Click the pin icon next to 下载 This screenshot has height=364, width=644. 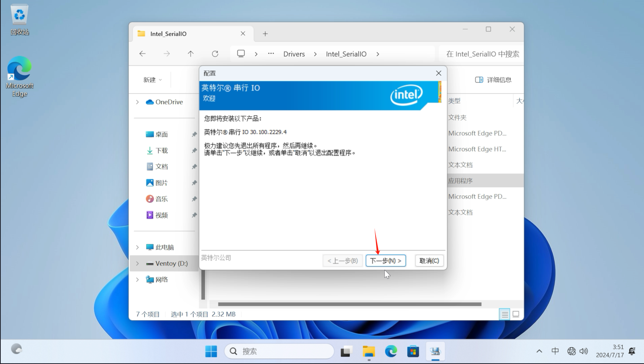[x=194, y=151]
